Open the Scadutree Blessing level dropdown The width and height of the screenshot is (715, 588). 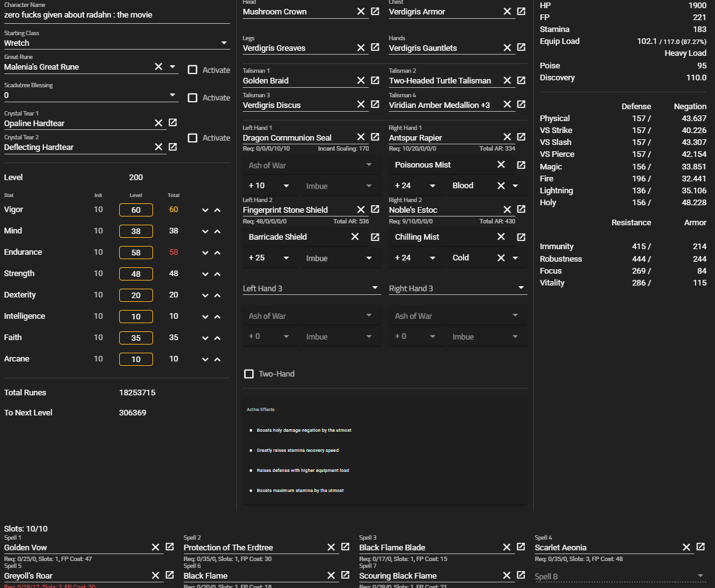point(90,95)
